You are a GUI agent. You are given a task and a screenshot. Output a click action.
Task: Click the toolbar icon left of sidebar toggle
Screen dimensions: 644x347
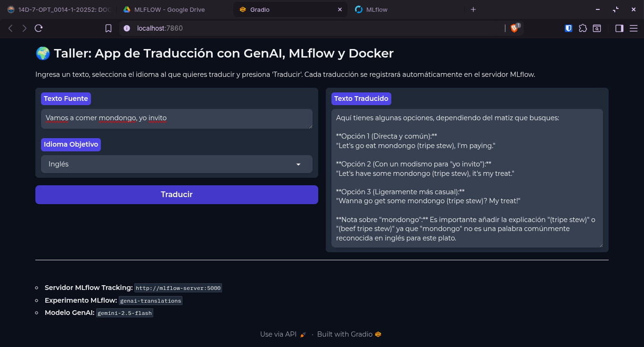point(597,28)
